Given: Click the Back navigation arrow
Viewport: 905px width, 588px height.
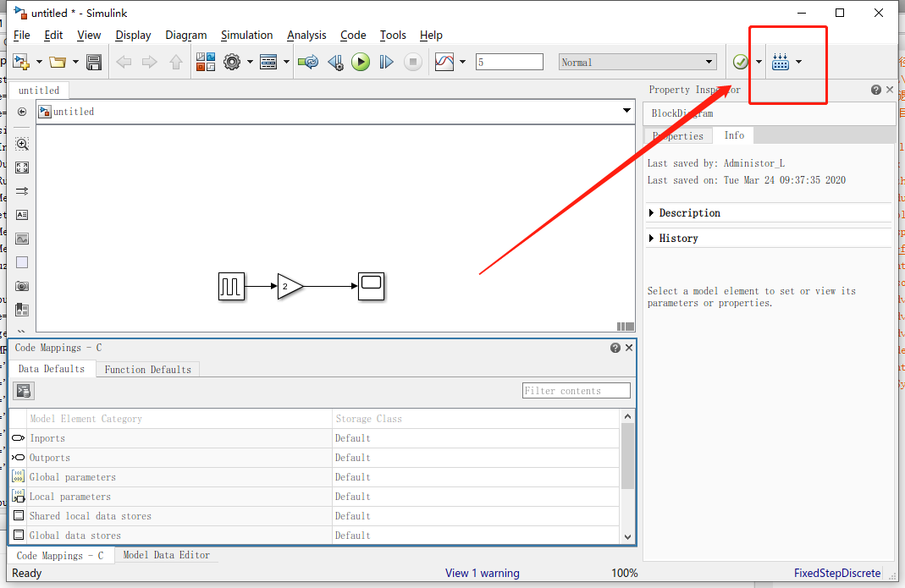Looking at the screenshot, I should tap(124, 62).
